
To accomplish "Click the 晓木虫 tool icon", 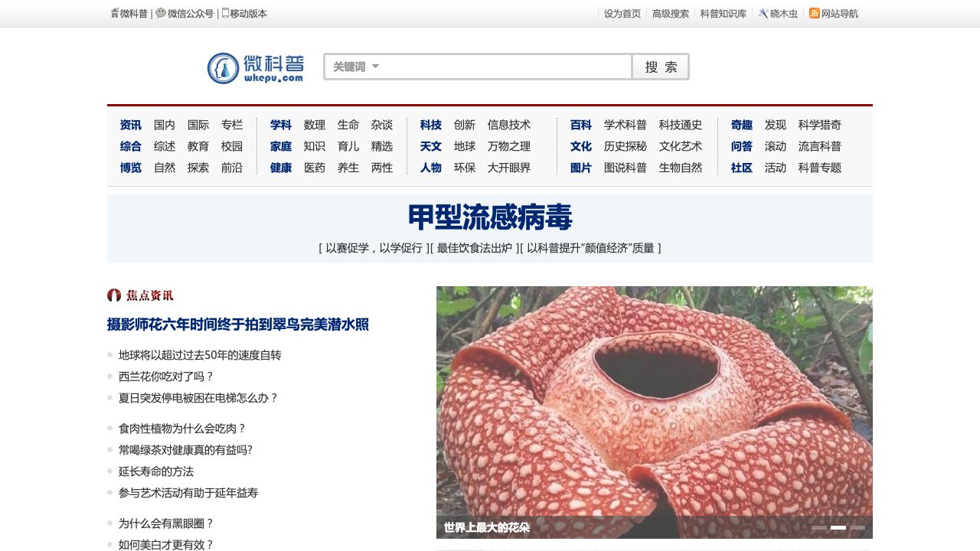I will coord(763,13).
